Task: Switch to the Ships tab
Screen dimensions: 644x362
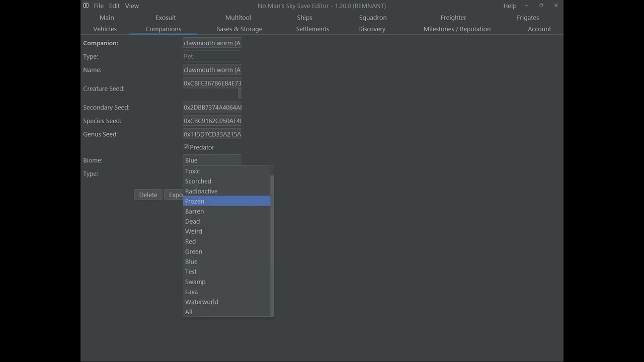Action: point(304,18)
